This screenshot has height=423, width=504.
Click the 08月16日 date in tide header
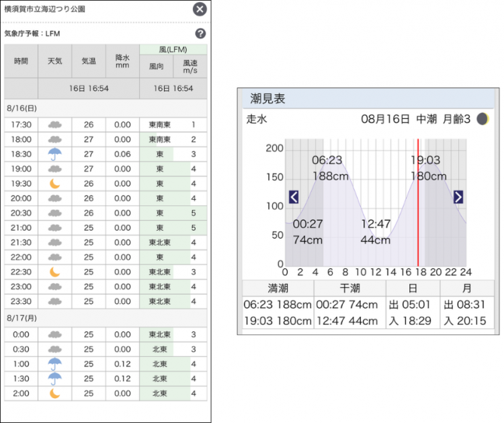point(385,119)
